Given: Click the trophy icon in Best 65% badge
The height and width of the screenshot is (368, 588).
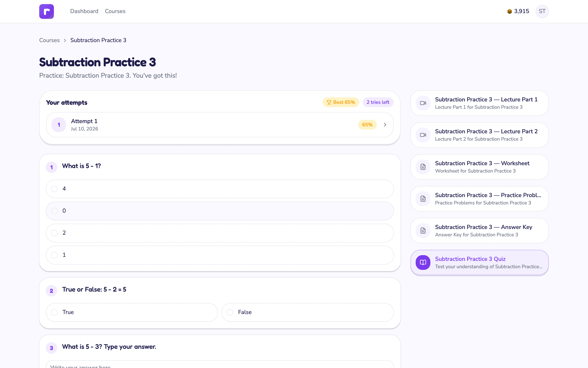Looking at the screenshot, I should 329,102.
